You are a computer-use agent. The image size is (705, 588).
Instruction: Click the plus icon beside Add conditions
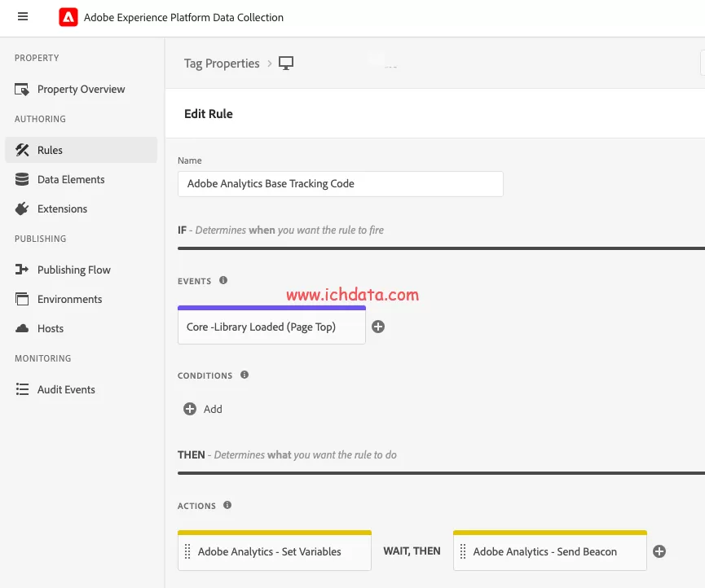(x=190, y=409)
